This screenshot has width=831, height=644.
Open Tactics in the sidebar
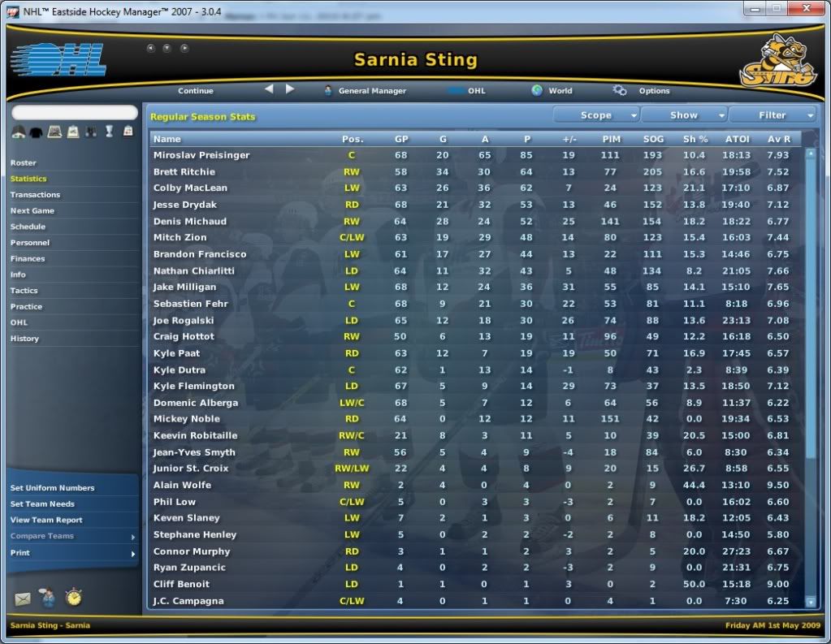(24, 291)
